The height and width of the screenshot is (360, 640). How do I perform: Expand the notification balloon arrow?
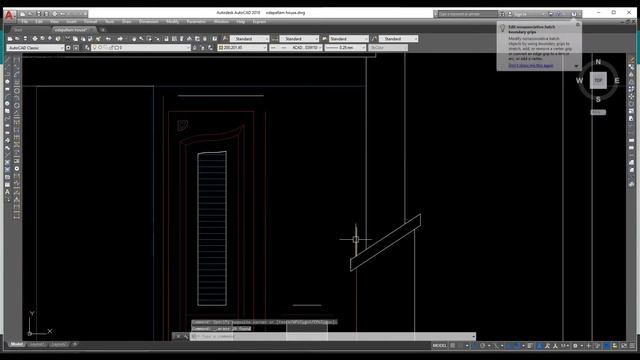click(x=576, y=66)
